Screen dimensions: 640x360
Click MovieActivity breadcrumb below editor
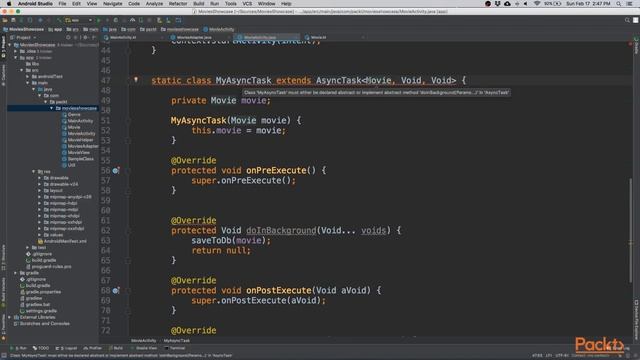point(144,340)
